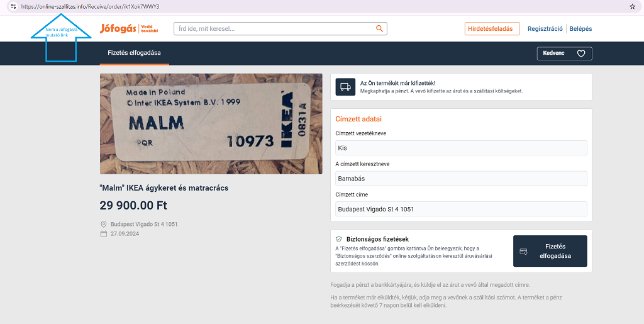This screenshot has width=644, height=324.
Task: Click the location pin icon under the price
Action: pyautogui.click(x=104, y=224)
